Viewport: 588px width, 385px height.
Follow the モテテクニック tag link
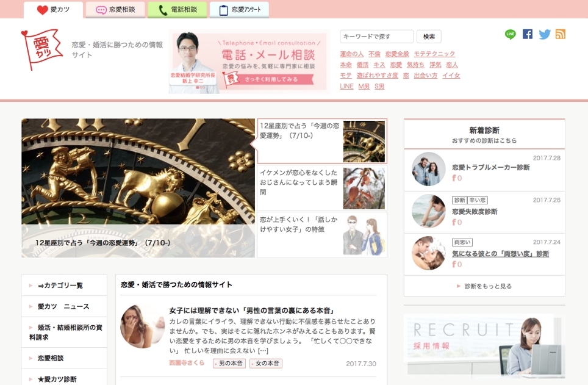(x=434, y=54)
